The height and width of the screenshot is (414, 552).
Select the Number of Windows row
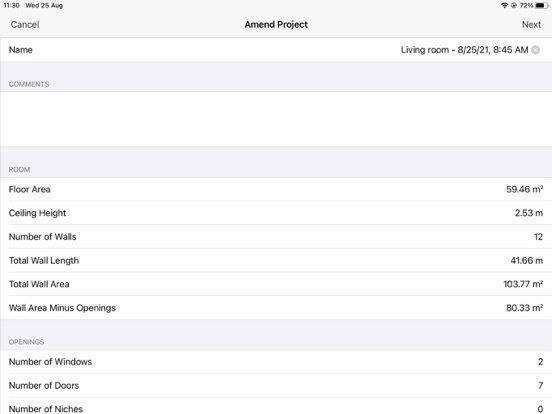pos(276,362)
